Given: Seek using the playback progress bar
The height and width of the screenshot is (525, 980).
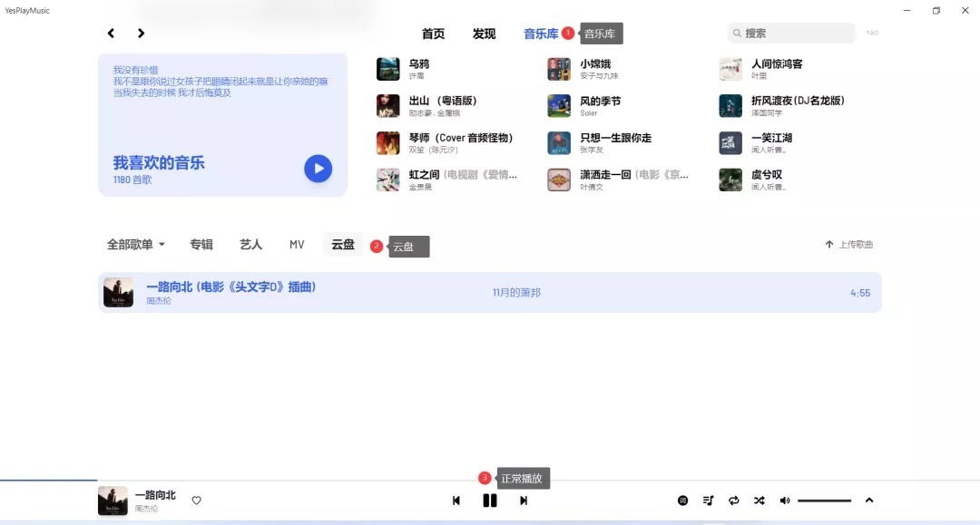Looking at the screenshot, I should pos(490,480).
